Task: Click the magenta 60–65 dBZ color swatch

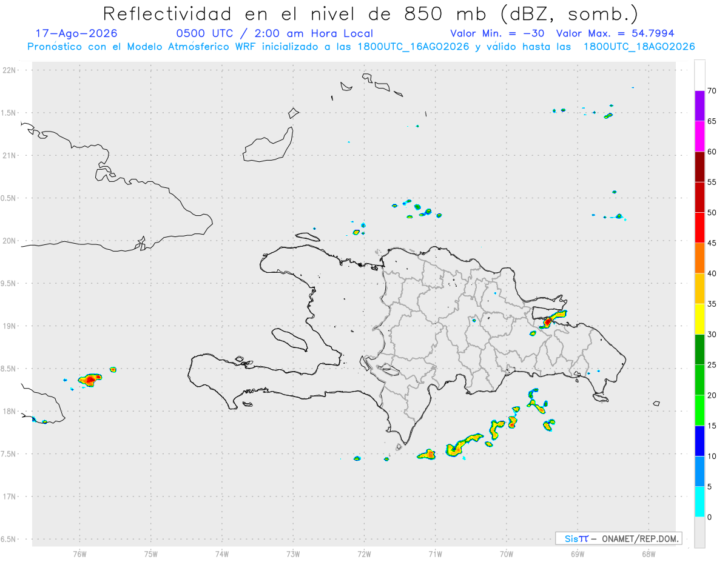Action: pyautogui.click(x=699, y=136)
